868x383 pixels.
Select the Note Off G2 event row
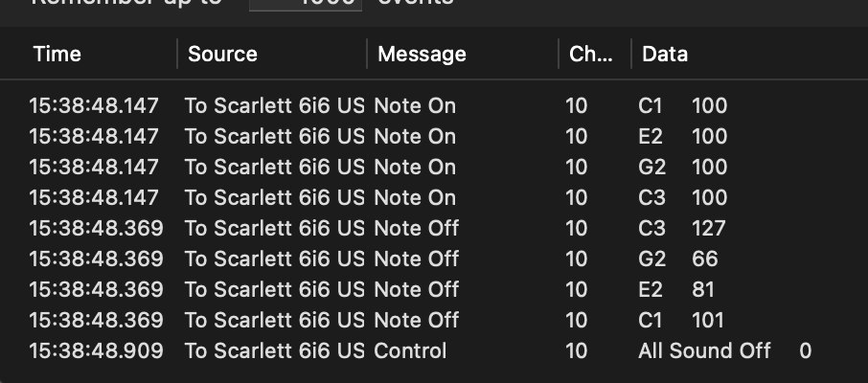click(x=416, y=259)
